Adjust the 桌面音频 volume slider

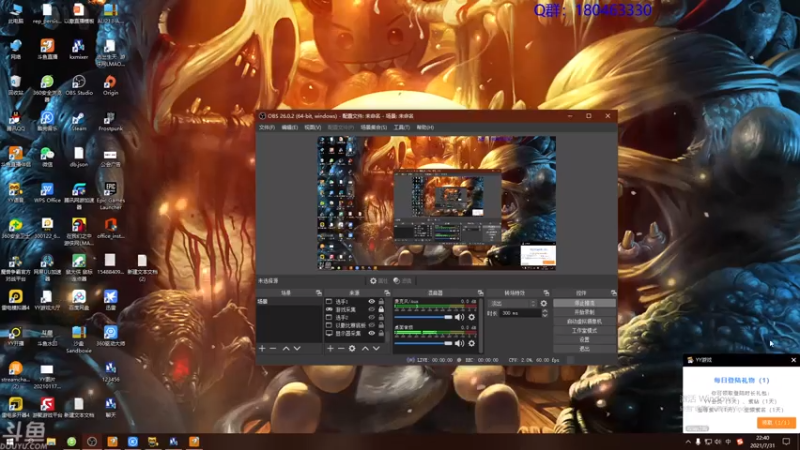[x=423, y=343]
